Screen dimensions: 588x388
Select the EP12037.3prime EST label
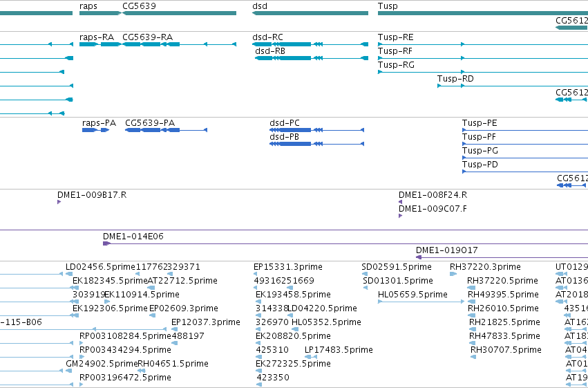click(206, 322)
